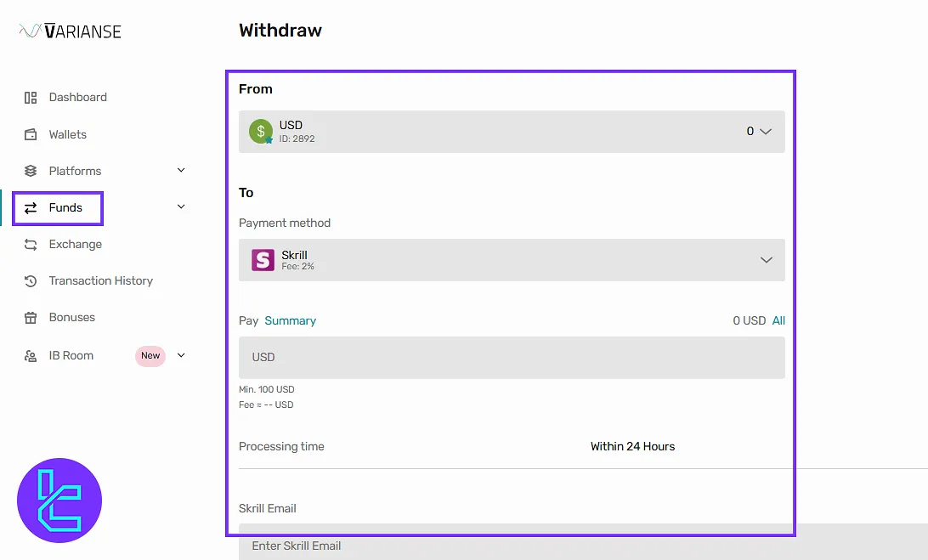The image size is (928, 560).
Task: Click the Wallets icon in sidebar
Action: tap(31, 134)
